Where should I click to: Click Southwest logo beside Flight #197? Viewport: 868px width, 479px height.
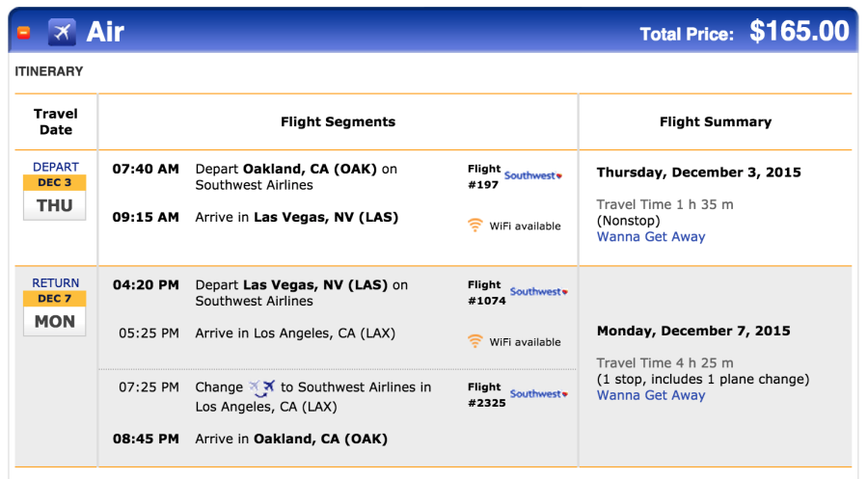533,176
